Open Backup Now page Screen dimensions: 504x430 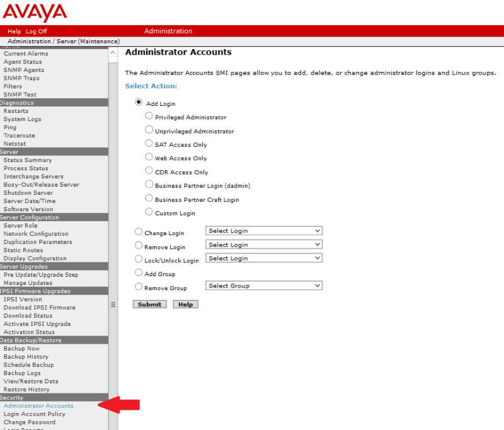(21, 349)
